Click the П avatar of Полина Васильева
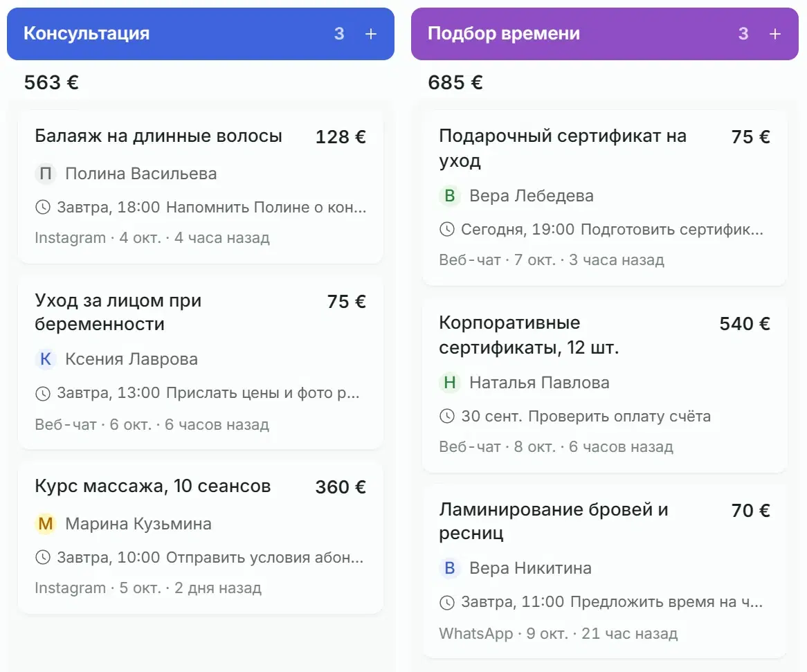Screen dimensions: 807x672 click(45, 174)
